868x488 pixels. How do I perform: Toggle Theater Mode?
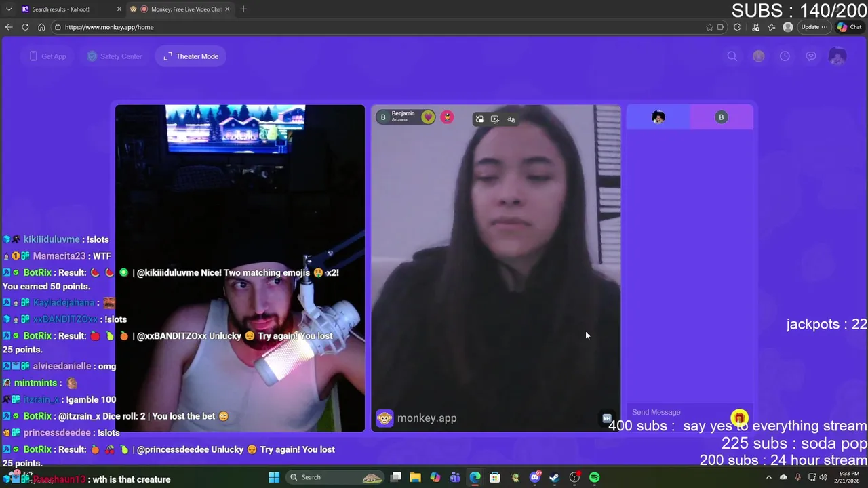pyautogui.click(x=191, y=56)
